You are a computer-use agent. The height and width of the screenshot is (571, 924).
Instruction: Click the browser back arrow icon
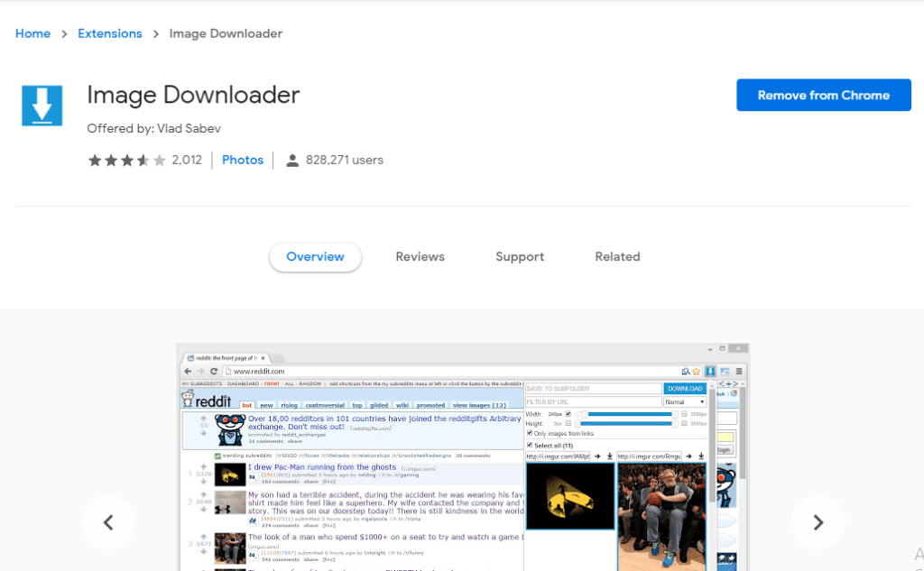point(189,372)
